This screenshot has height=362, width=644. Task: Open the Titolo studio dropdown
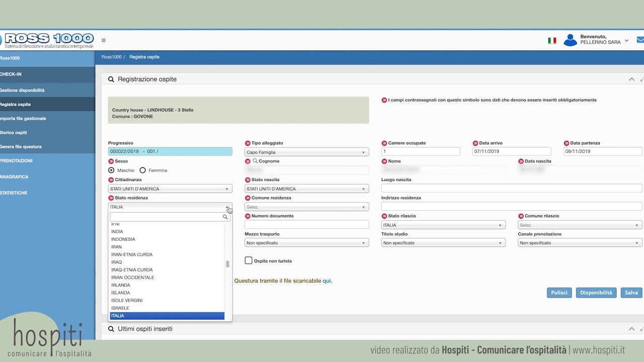coord(443,243)
